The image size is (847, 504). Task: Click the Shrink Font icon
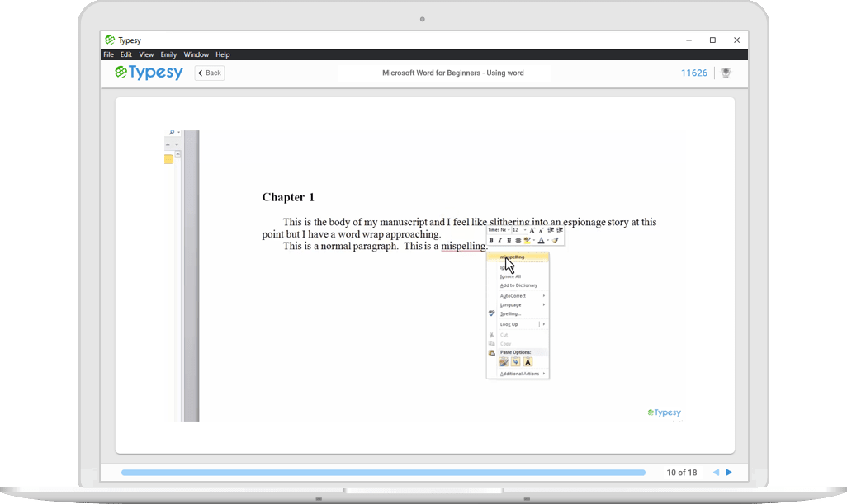click(541, 230)
